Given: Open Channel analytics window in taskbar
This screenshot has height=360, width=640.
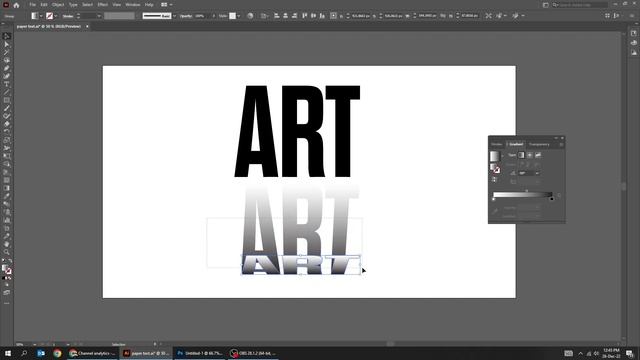Looking at the screenshot, I should tap(93, 353).
